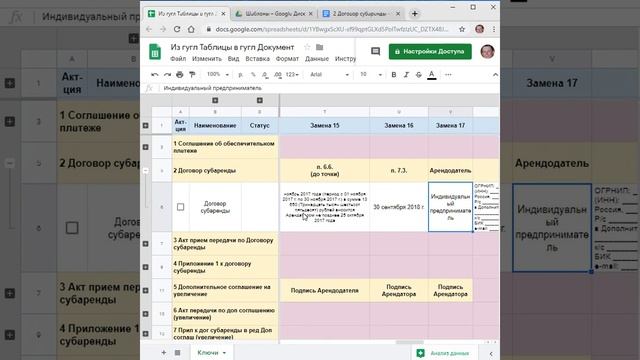This screenshot has height=360, width=640.
Task: Increase decimal places
Action: pos(278,75)
